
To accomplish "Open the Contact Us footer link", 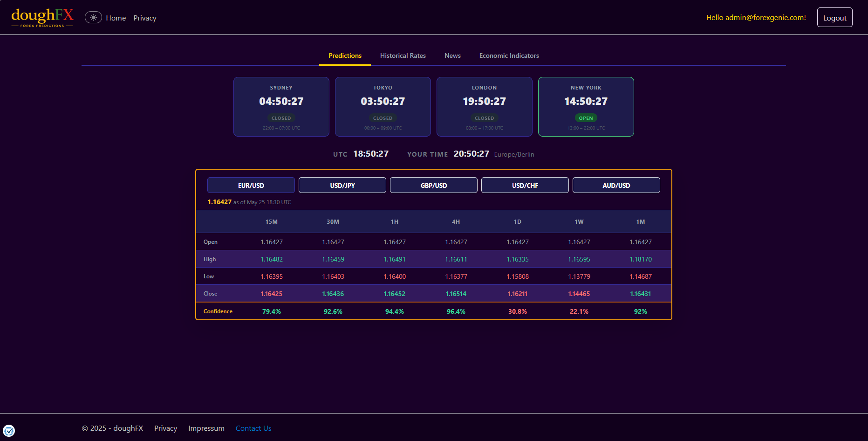I will (253, 428).
